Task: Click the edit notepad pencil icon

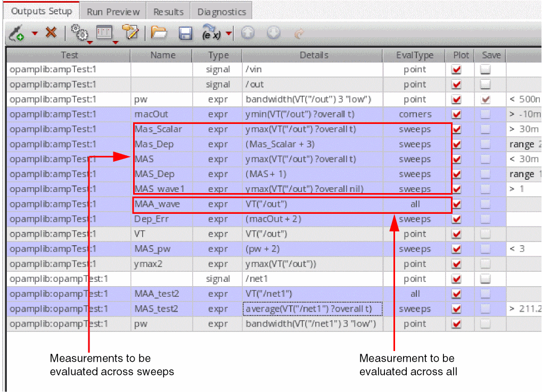Action: coord(130,32)
